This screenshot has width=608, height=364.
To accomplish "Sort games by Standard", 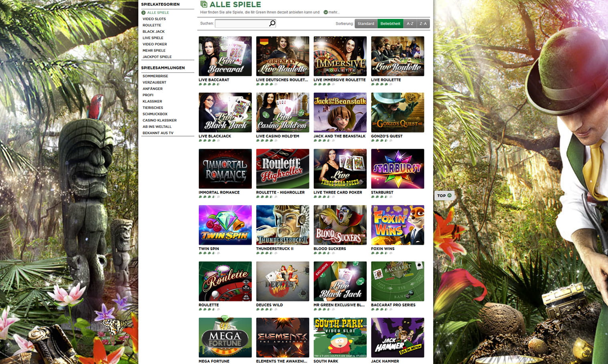I will (x=366, y=24).
